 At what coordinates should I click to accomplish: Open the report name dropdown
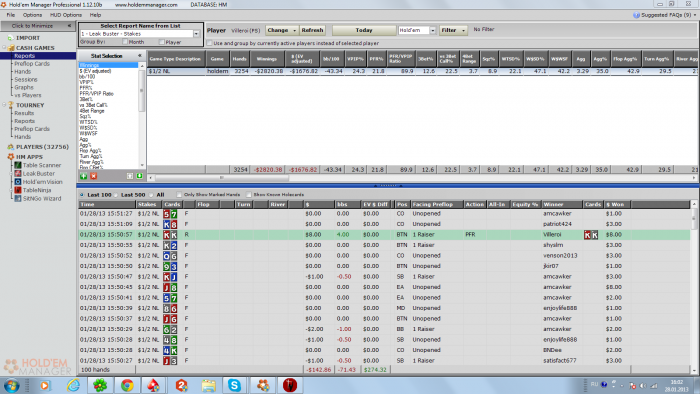(196, 34)
